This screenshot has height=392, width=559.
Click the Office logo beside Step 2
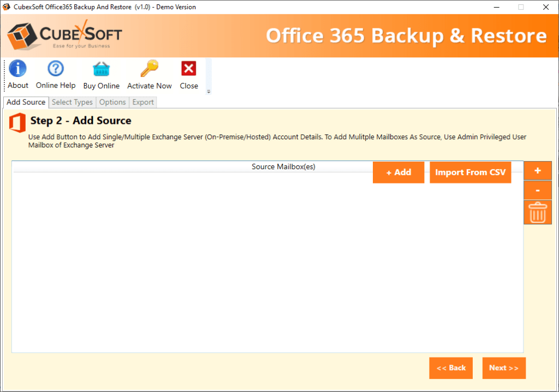tap(17, 123)
